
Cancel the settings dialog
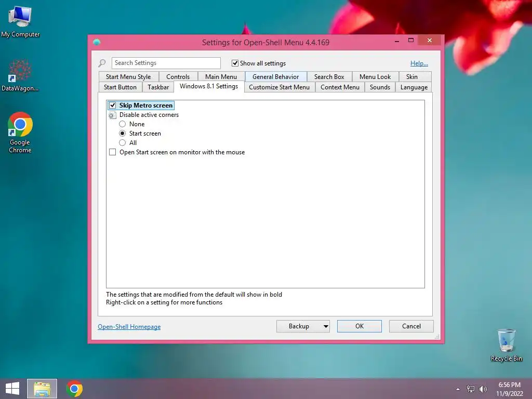click(x=411, y=326)
